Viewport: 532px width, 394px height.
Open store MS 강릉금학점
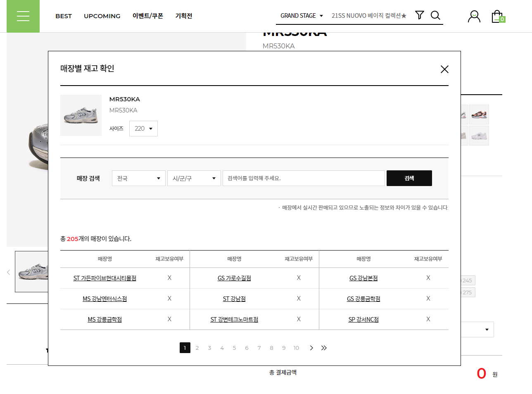(105, 320)
